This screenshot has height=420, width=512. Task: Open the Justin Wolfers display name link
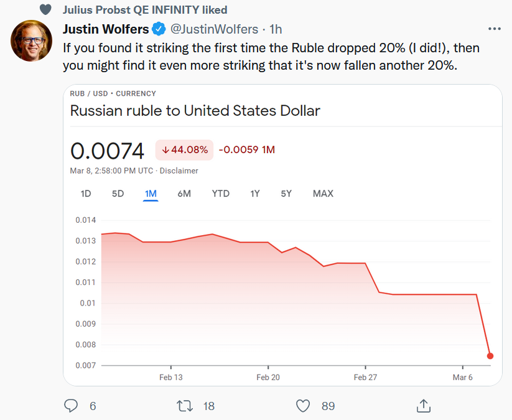106,29
